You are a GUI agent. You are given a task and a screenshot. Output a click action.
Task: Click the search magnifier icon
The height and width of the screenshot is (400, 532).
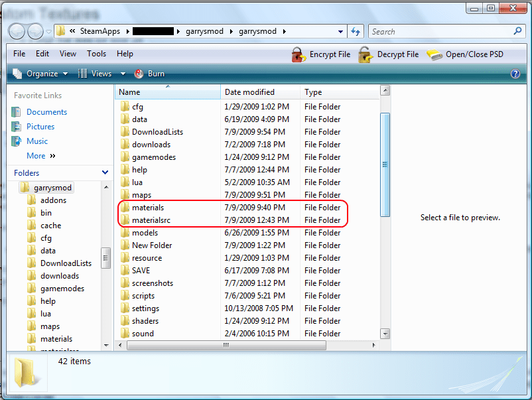[x=517, y=31]
